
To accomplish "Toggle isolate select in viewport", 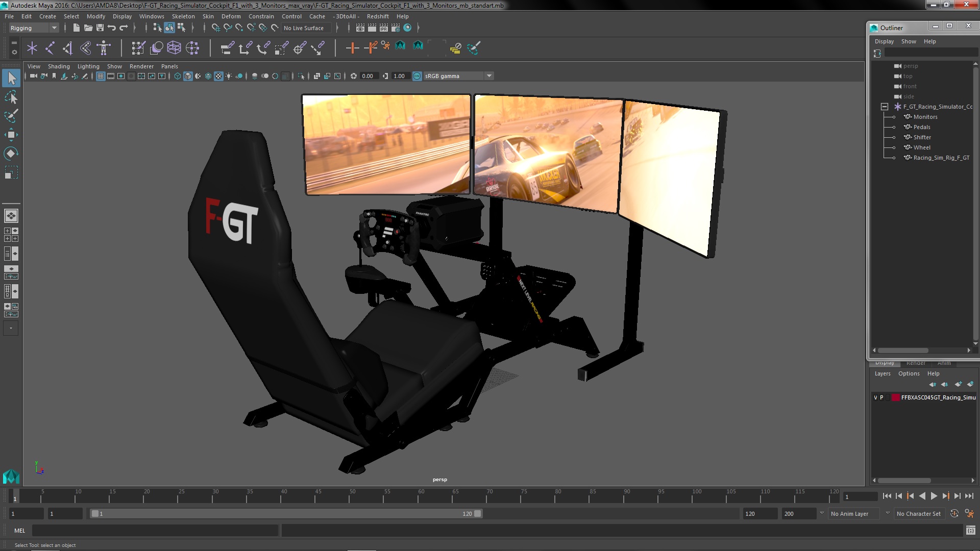I will point(301,76).
